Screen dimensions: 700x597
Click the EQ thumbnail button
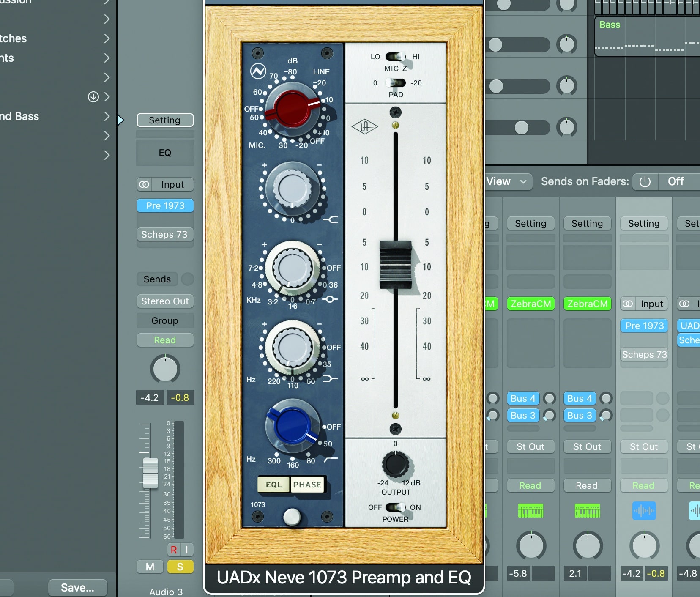coord(165,153)
